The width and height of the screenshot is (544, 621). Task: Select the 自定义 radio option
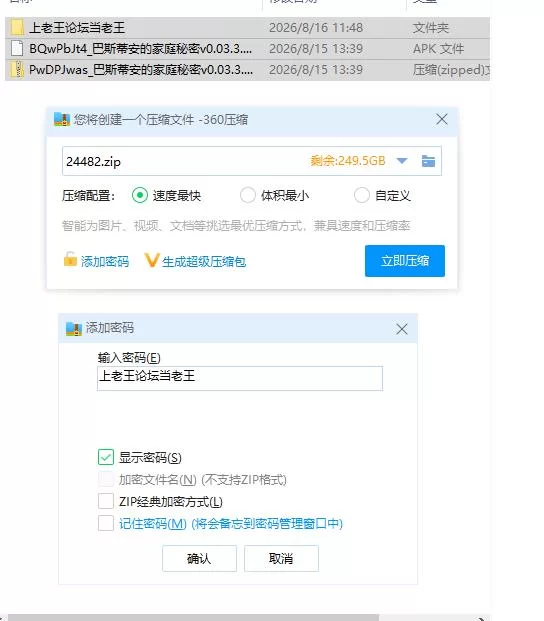click(x=361, y=195)
